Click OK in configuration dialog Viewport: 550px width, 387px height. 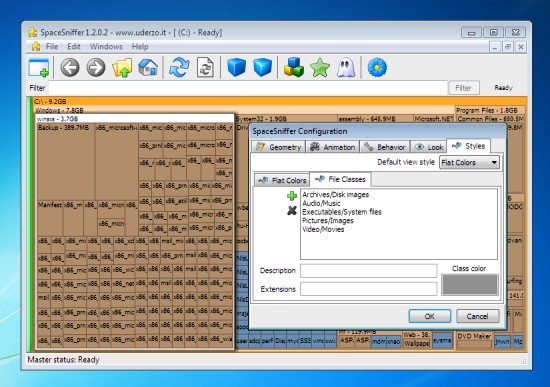[x=430, y=316]
